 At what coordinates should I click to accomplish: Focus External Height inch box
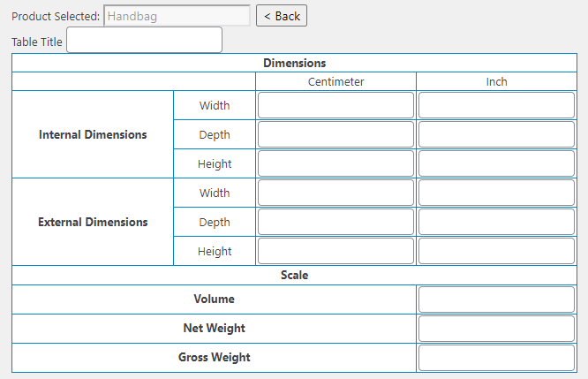point(496,251)
